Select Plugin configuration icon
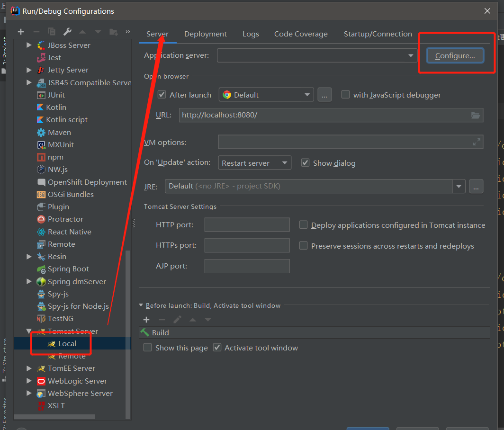Viewport: 504px width, 430px height. [41, 207]
